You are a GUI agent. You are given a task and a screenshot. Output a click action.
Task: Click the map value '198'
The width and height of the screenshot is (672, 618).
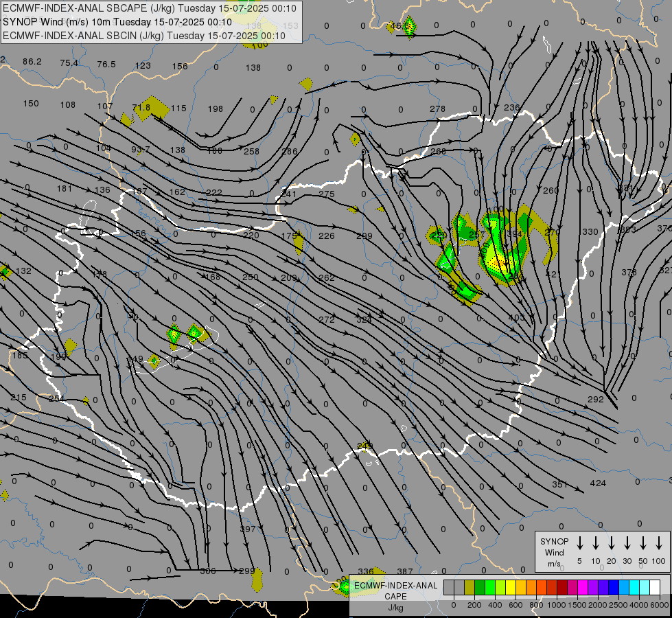[x=215, y=109]
